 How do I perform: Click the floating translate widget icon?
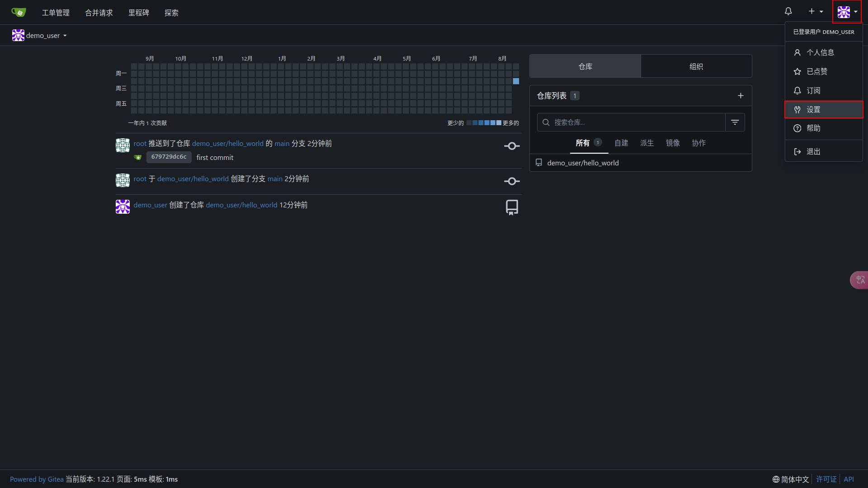859,280
